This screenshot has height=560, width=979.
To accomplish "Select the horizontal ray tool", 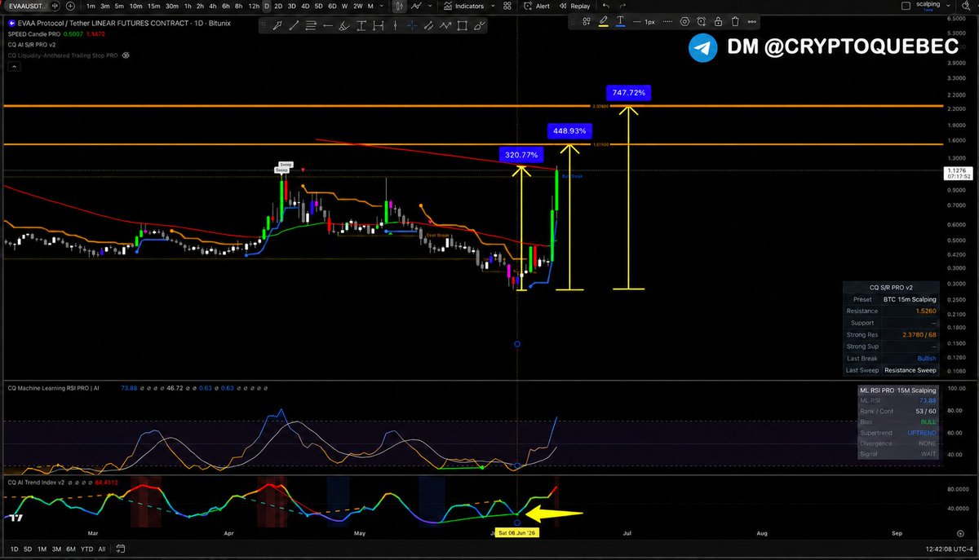I will pyautogui.click(x=327, y=26).
